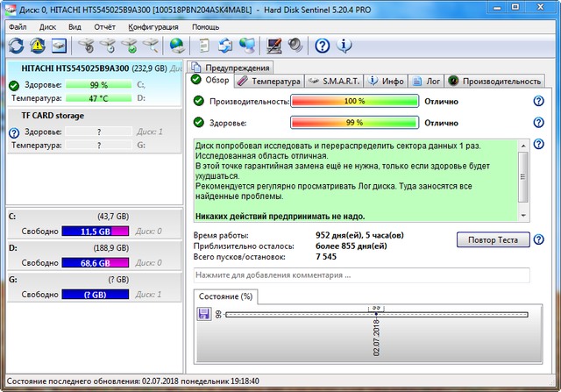Click the Refresh toolbar icon

14,45
